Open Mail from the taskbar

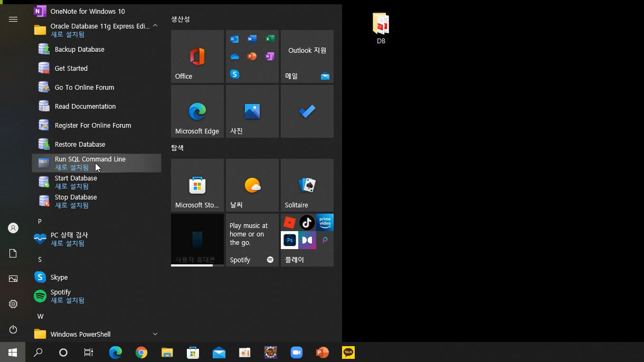coord(219,352)
